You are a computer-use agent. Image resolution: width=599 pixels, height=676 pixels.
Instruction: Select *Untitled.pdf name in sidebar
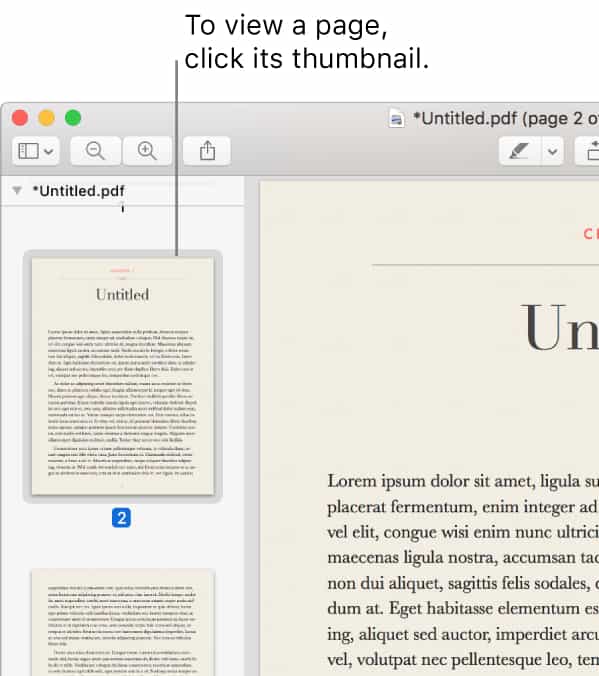(x=78, y=191)
